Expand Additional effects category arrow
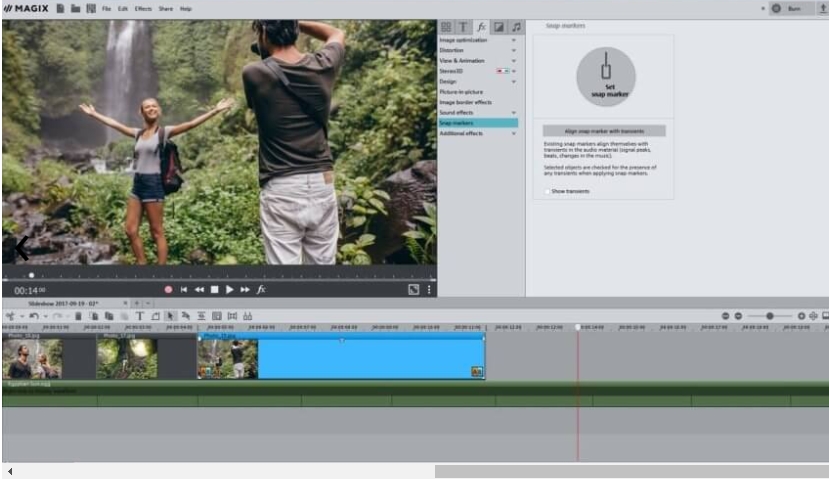 click(513, 133)
